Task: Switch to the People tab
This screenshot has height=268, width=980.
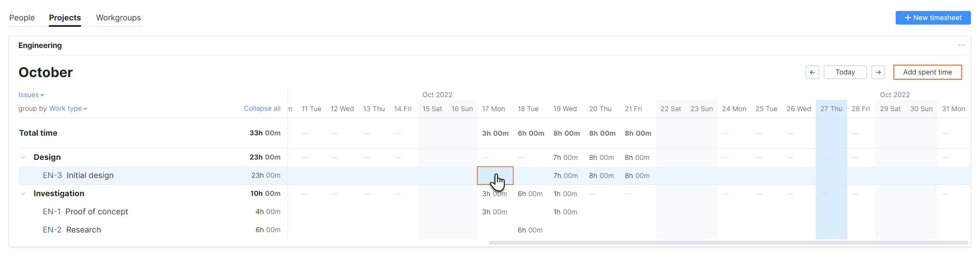Action: click(22, 17)
